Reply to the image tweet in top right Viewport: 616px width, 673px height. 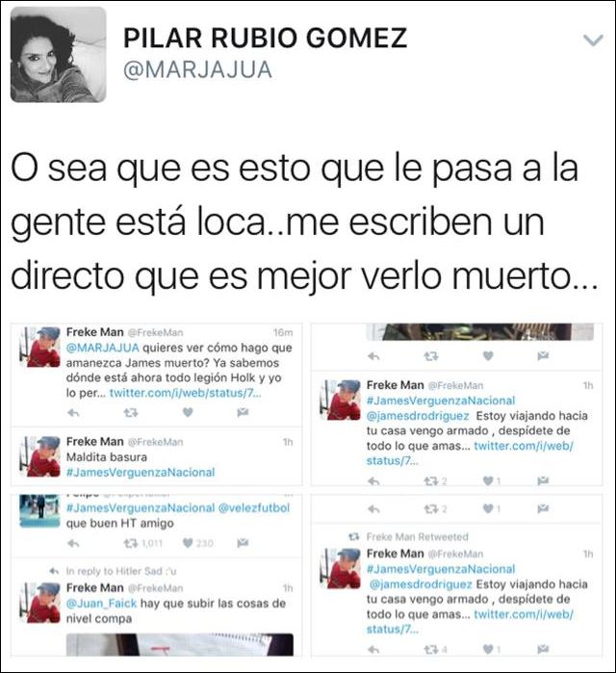click(373, 356)
